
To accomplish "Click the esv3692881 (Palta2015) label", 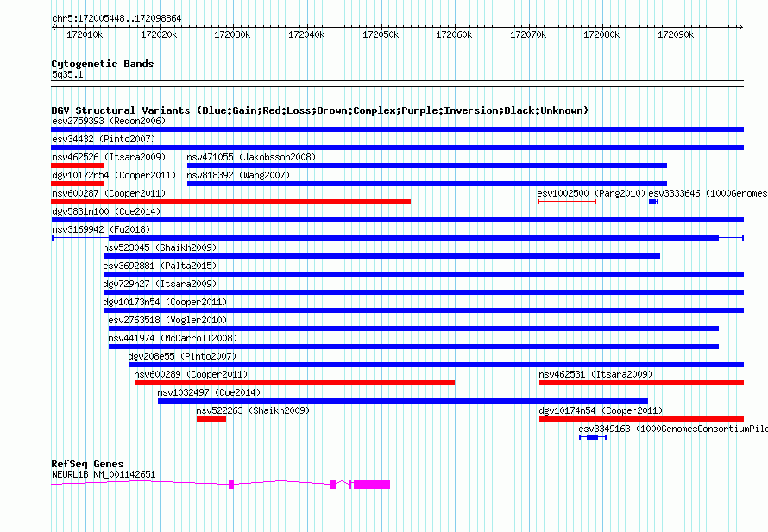I will 160,266.
